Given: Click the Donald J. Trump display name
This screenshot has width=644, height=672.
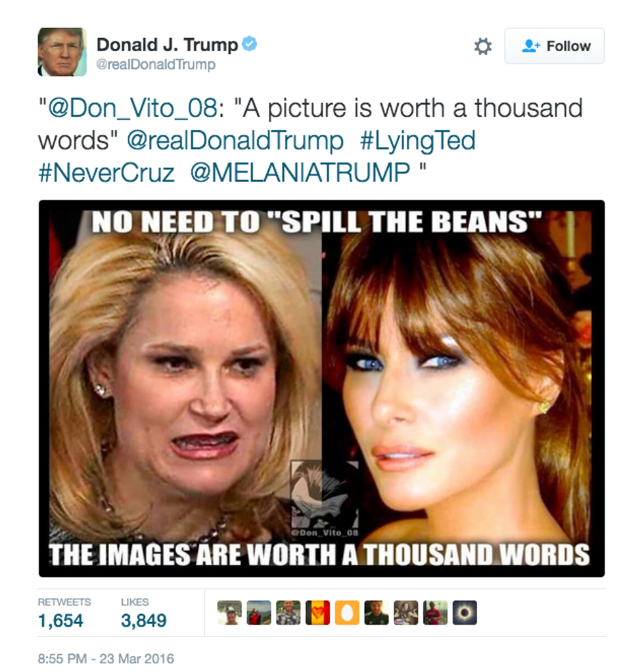Looking at the screenshot, I should coord(167,45).
